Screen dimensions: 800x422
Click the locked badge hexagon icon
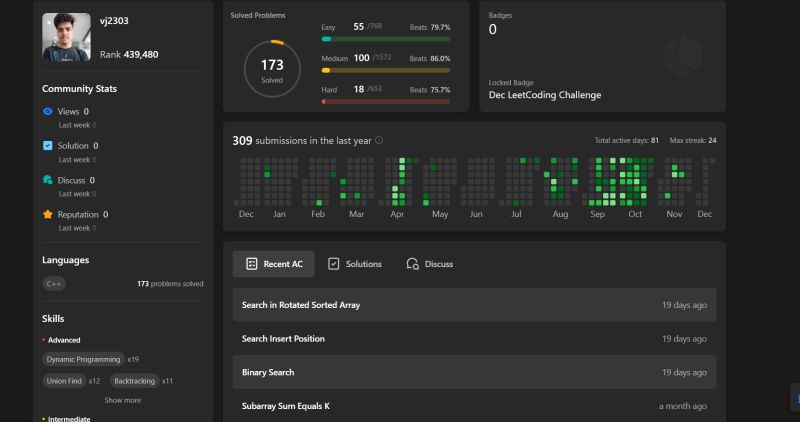point(683,55)
